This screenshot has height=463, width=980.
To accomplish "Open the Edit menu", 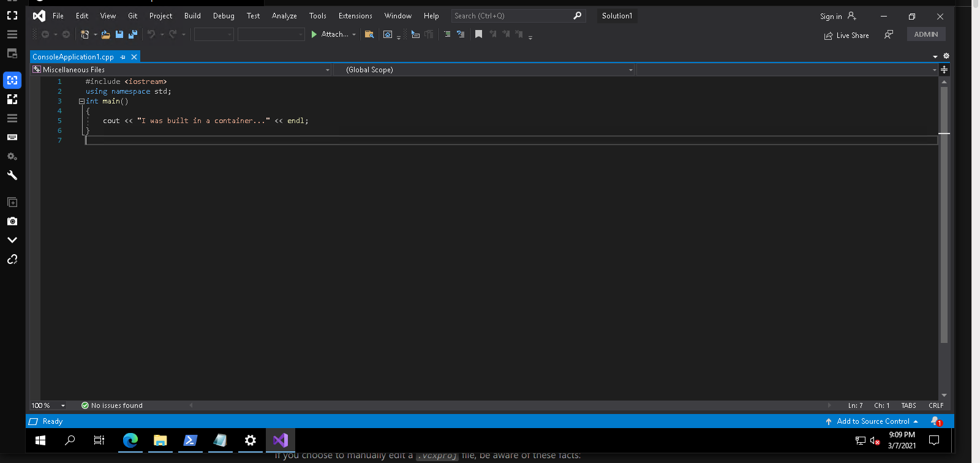I will [82, 16].
